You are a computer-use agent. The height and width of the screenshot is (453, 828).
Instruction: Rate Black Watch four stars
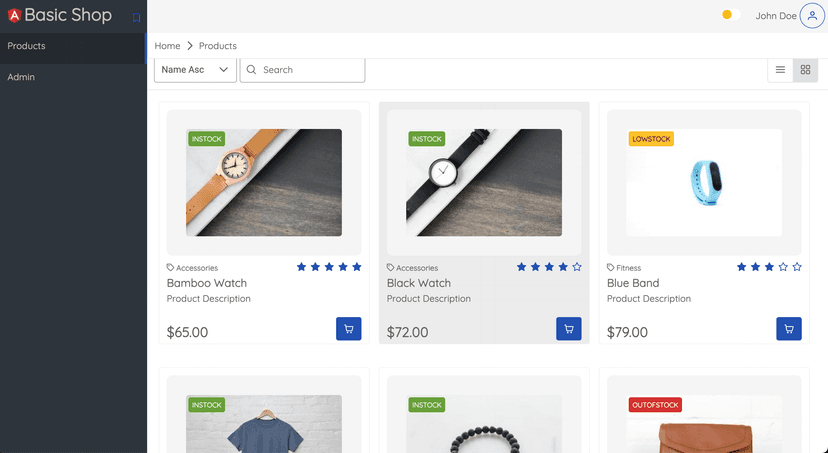[563, 267]
